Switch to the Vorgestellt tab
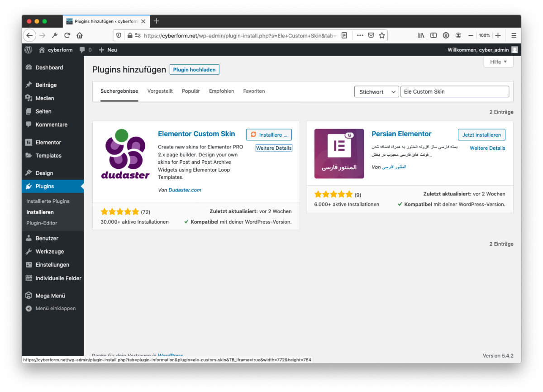 click(160, 91)
